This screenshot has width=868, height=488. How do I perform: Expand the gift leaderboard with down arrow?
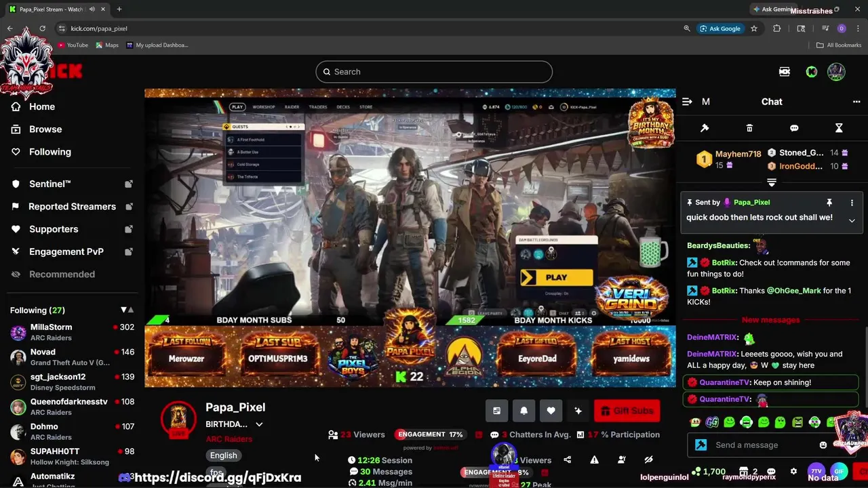tap(772, 182)
